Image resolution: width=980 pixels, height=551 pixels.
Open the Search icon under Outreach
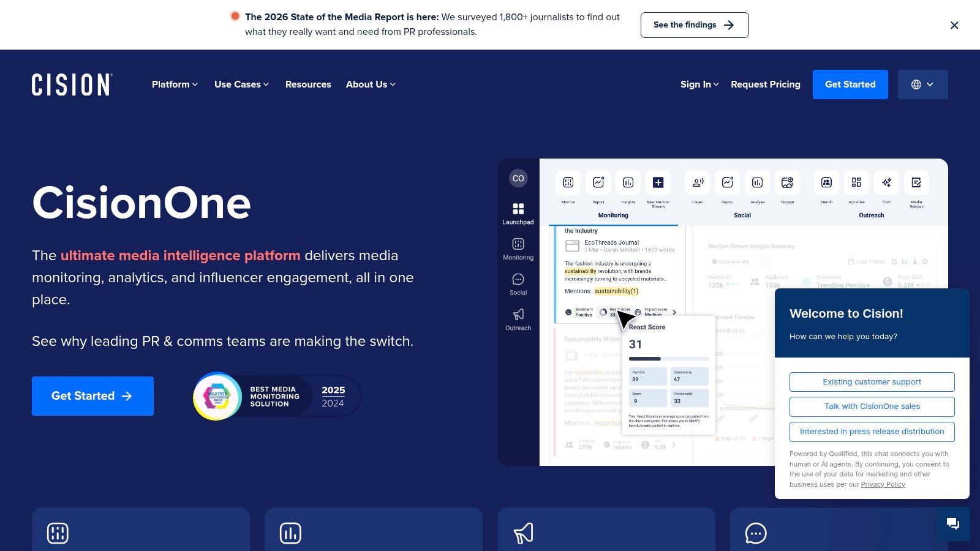[826, 182]
